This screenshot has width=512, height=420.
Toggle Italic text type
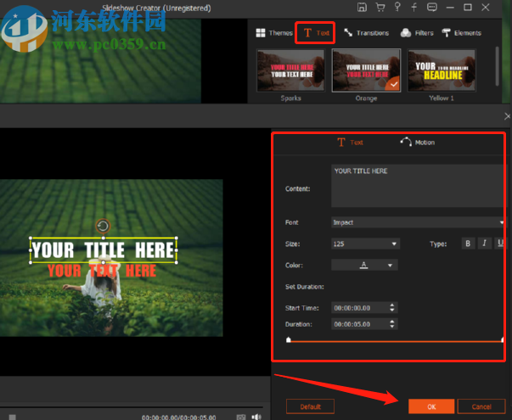[x=484, y=244]
